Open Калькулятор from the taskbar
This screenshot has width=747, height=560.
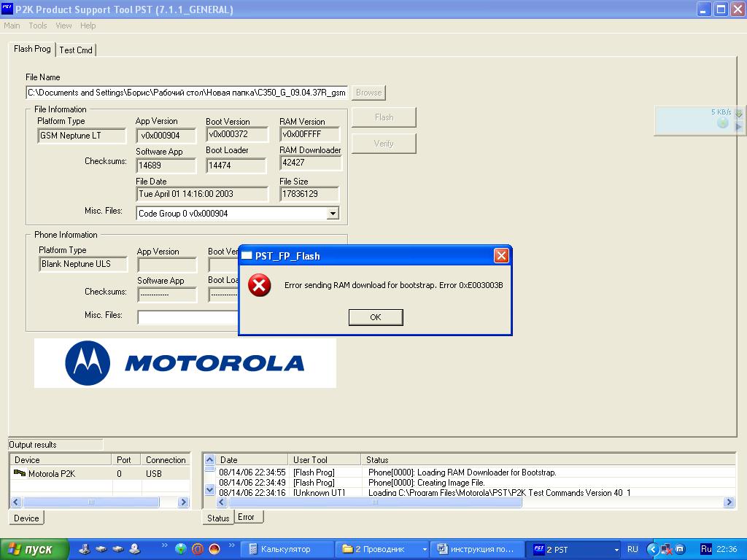[x=286, y=549]
